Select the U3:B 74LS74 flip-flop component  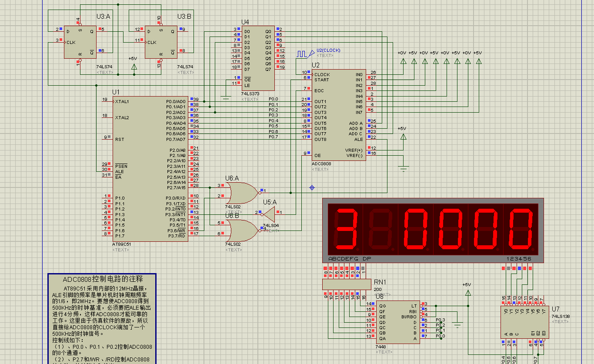point(161,41)
